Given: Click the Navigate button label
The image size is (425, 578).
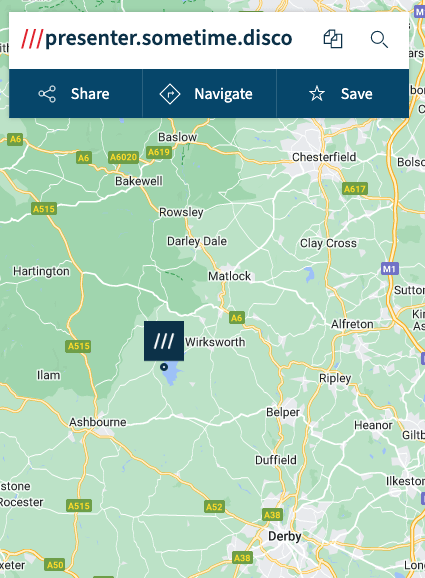Looking at the screenshot, I should (223, 94).
